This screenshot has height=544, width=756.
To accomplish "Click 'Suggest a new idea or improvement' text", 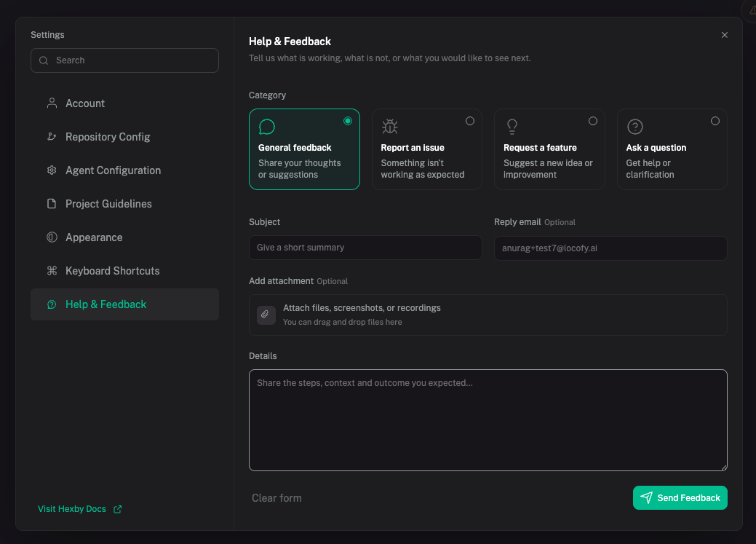I will point(548,169).
